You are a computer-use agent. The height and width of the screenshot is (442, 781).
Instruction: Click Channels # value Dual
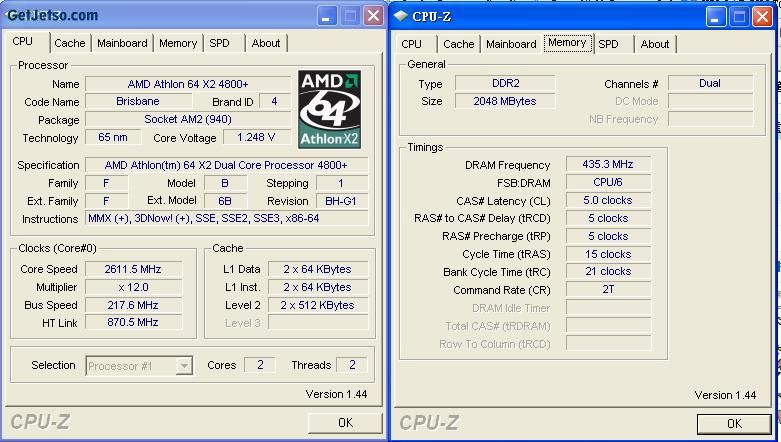[x=710, y=84]
